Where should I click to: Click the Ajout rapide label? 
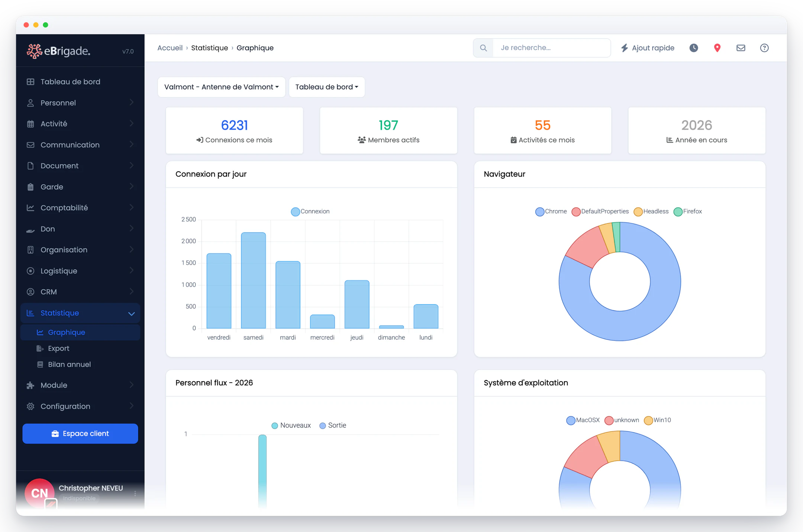653,48
